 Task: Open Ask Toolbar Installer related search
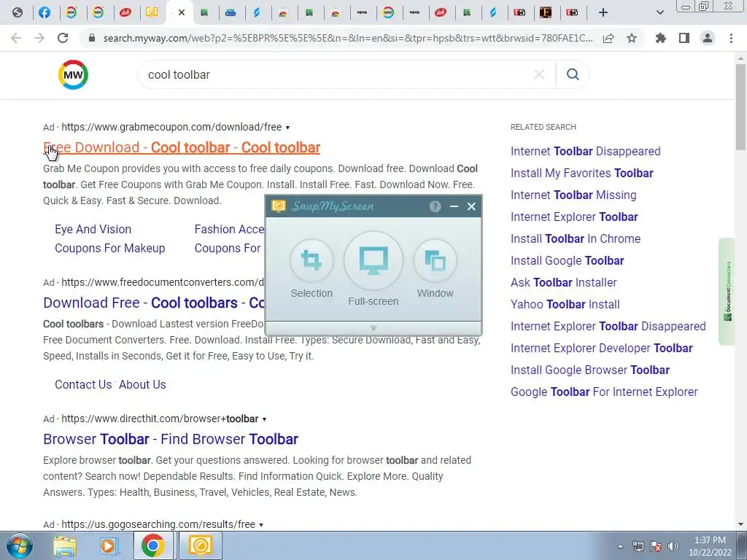coord(564,282)
